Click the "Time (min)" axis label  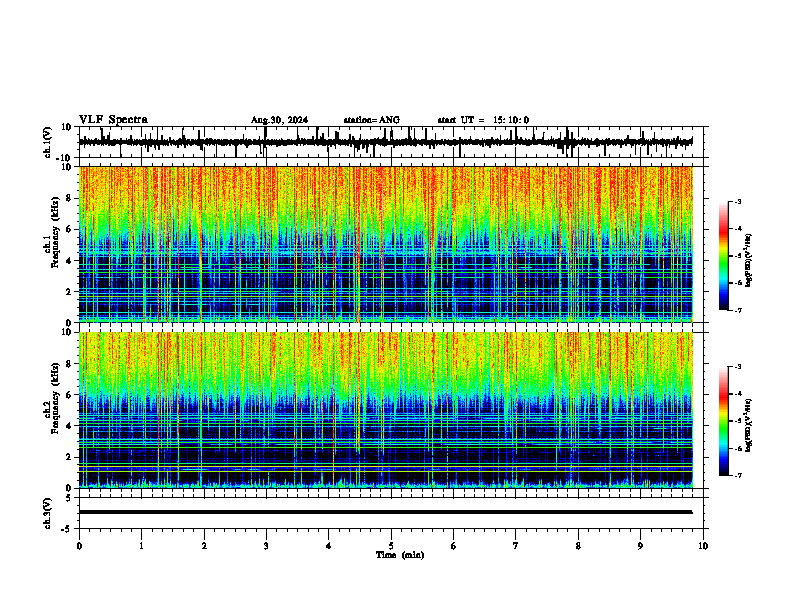[x=400, y=555]
